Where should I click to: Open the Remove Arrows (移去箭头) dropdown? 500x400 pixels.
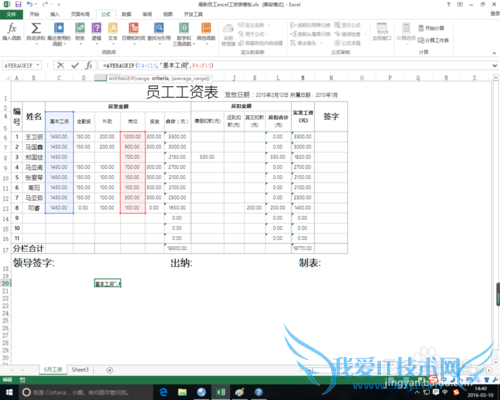[306, 43]
